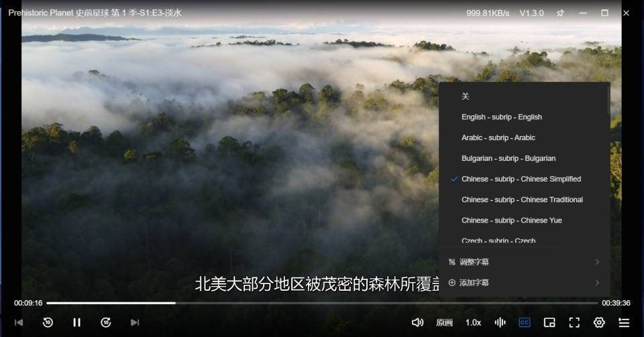Viewport: 644px width, 337px height.
Task: Select English subrip subtitle
Action: pos(501,117)
